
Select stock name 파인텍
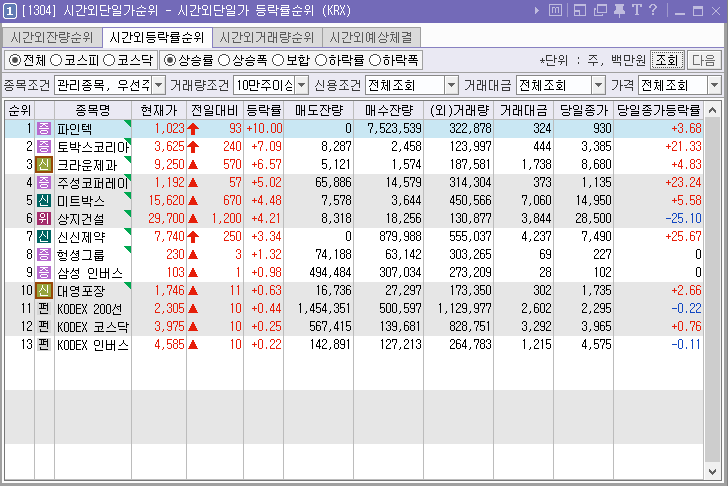tap(74, 129)
